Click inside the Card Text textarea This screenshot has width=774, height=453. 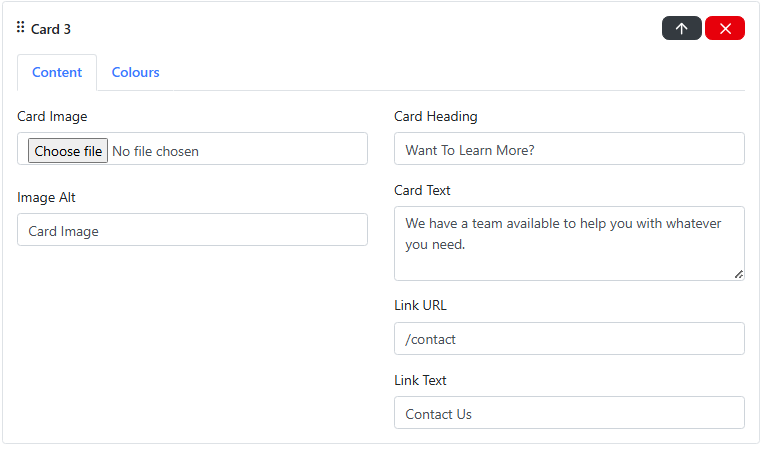569,243
